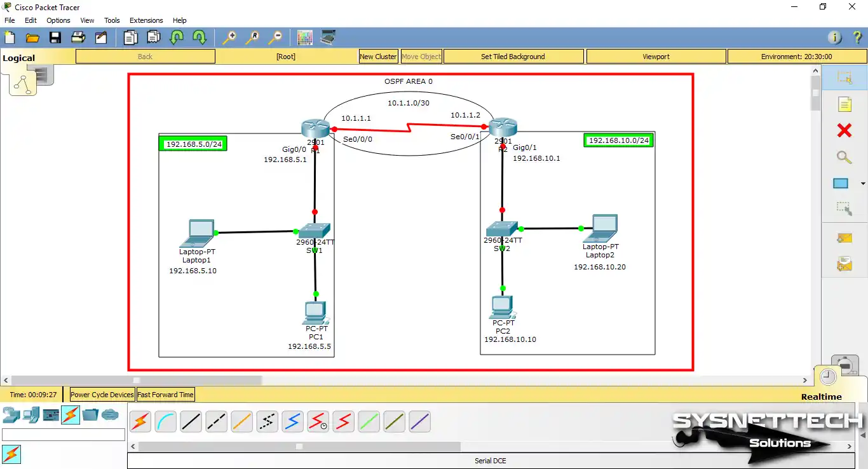Select Miscellaneous folder category icon
Screen dimensions: 868x469
click(90, 415)
